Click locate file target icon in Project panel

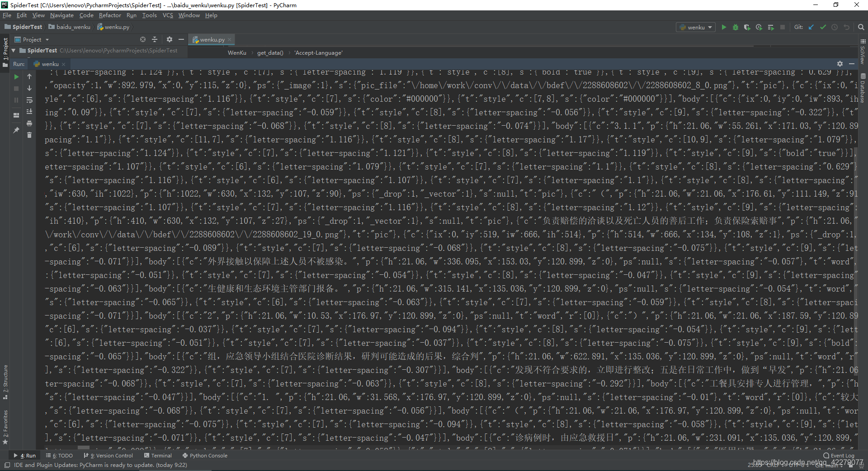[x=143, y=39]
